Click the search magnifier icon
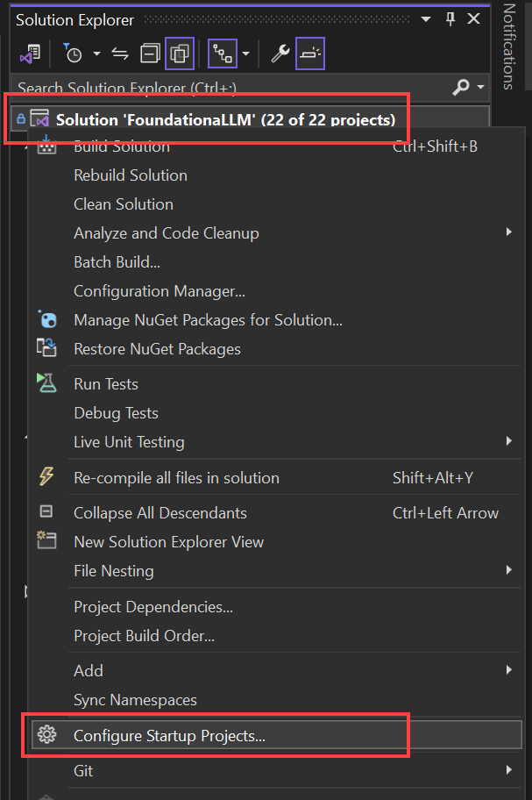Viewport: 532px width, 800px height. pyautogui.click(x=461, y=87)
